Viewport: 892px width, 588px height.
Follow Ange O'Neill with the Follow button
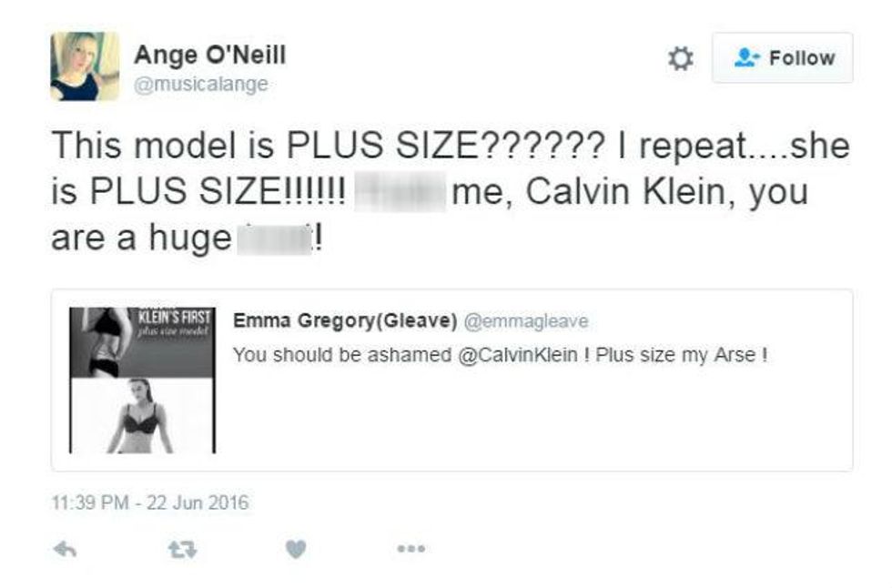(x=783, y=58)
